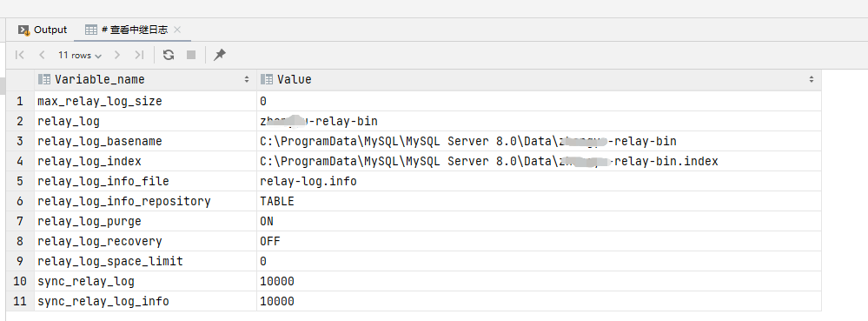Close the 查看中继日志 tab
Viewport: 868px width, 321px height.
(177, 30)
